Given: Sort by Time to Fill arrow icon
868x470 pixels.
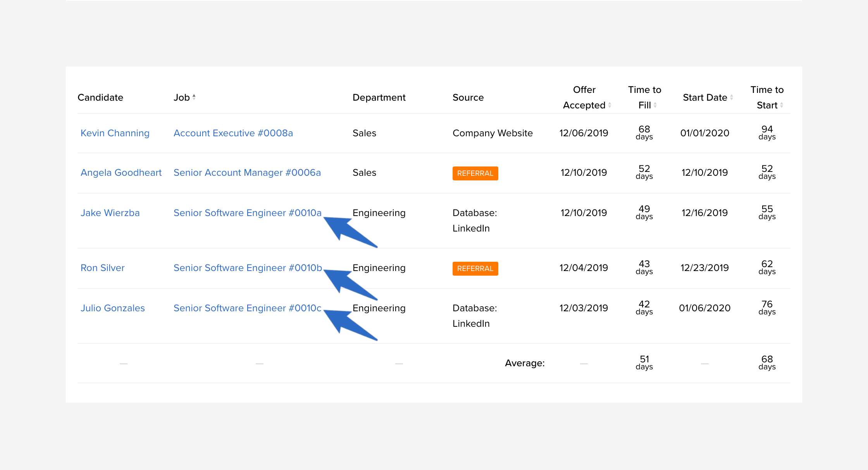Looking at the screenshot, I should (x=655, y=105).
